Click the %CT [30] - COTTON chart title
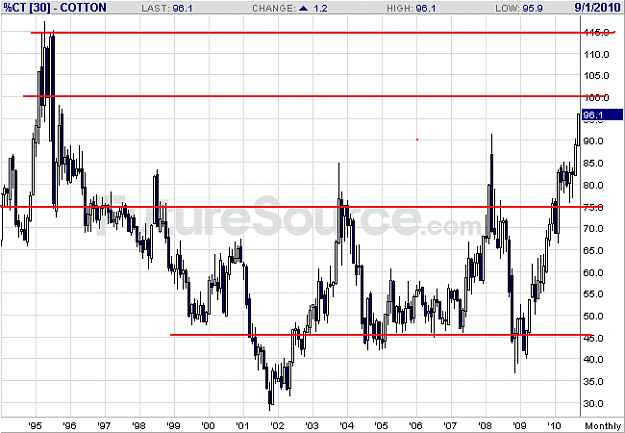The width and height of the screenshot is (625, 433). pos(55,8)
